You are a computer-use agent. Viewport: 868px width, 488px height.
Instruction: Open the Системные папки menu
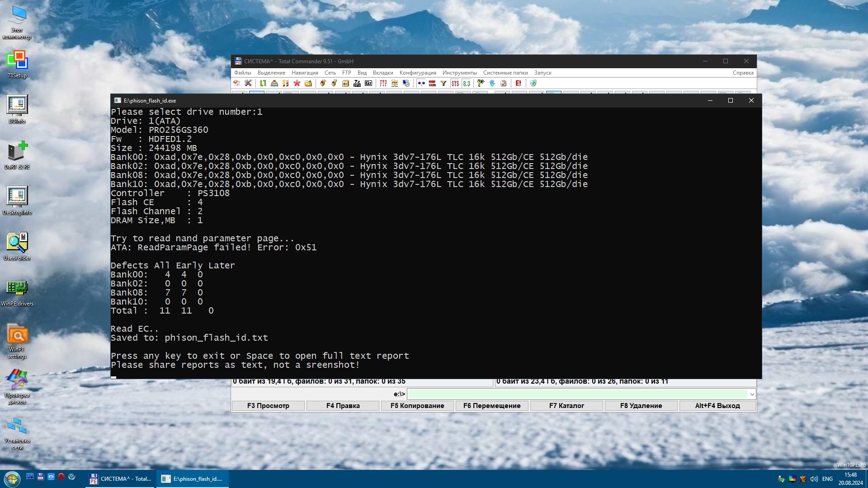point(505,73)
